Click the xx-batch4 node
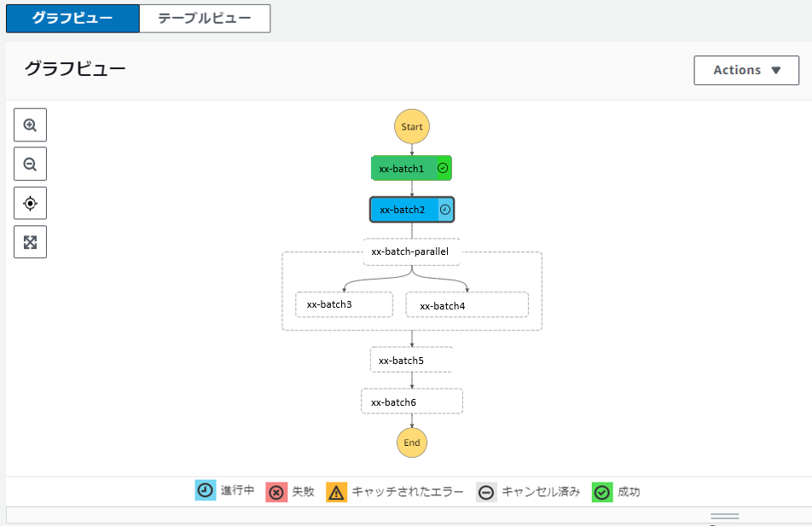The width and height of the screenshot is (812, 526). [x=467, y=303]
